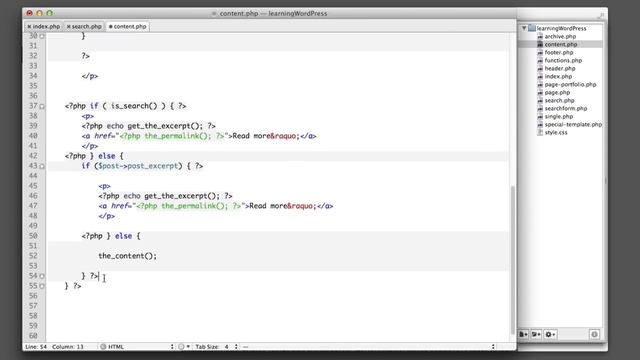640x360 pixels.
Task: Collapse the code fold at line 43
Action: [x=42, y=167]
